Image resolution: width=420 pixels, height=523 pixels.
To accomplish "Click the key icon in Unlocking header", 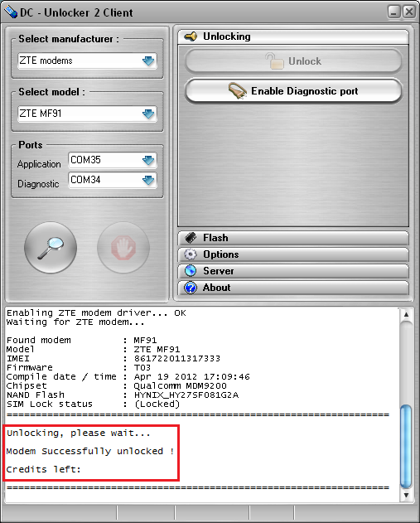I will click(x=191, y=36).
